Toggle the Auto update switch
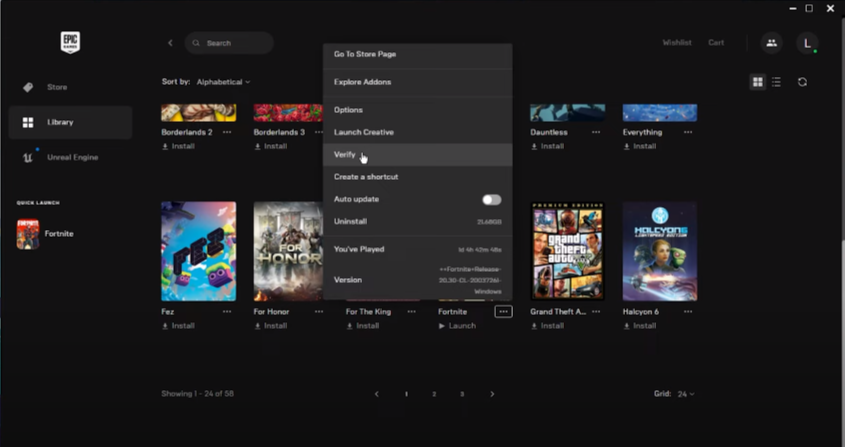845x447 pixels. click(x=491, y=200)
